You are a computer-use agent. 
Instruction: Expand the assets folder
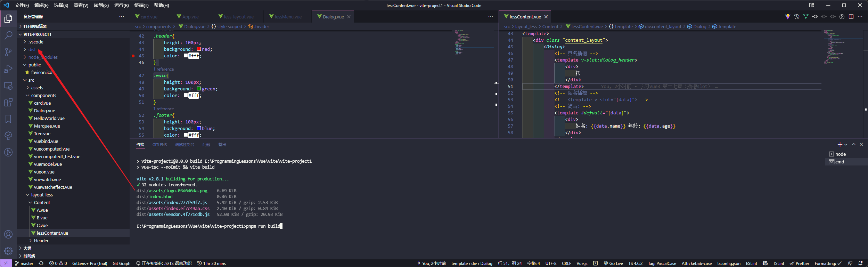(x=37, y=88)
